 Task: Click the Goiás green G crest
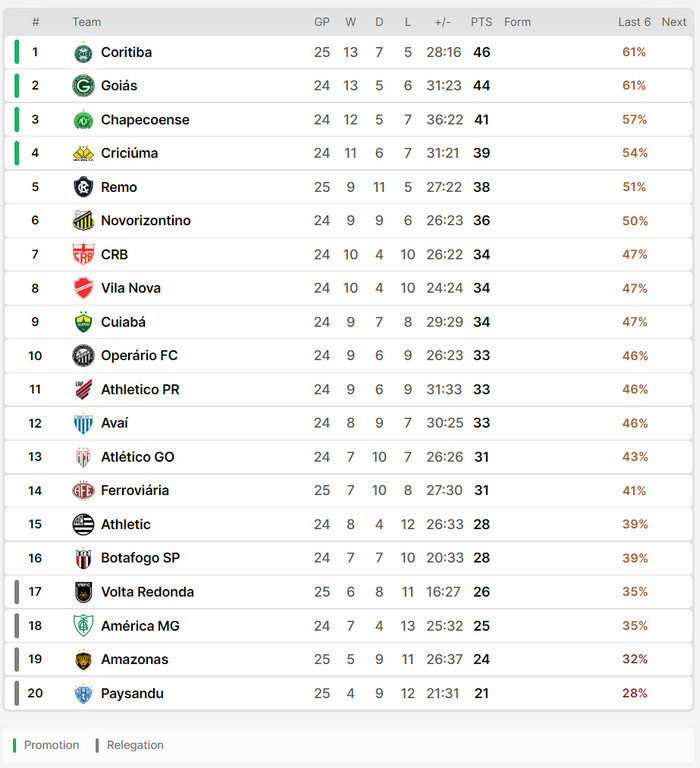pos(83,86)
